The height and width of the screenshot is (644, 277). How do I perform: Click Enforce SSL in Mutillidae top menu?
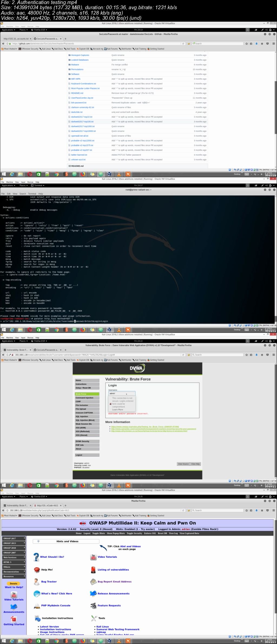click(x=150, y=533)
